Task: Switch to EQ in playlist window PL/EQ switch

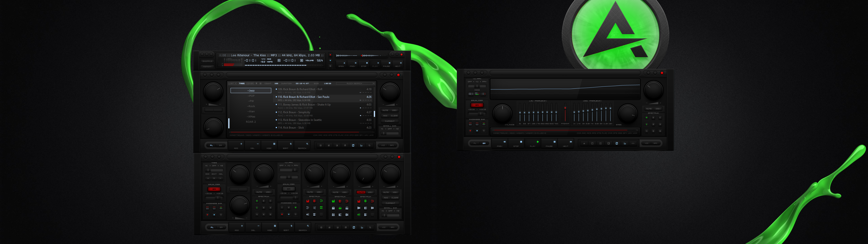Action: click(221, 145)
